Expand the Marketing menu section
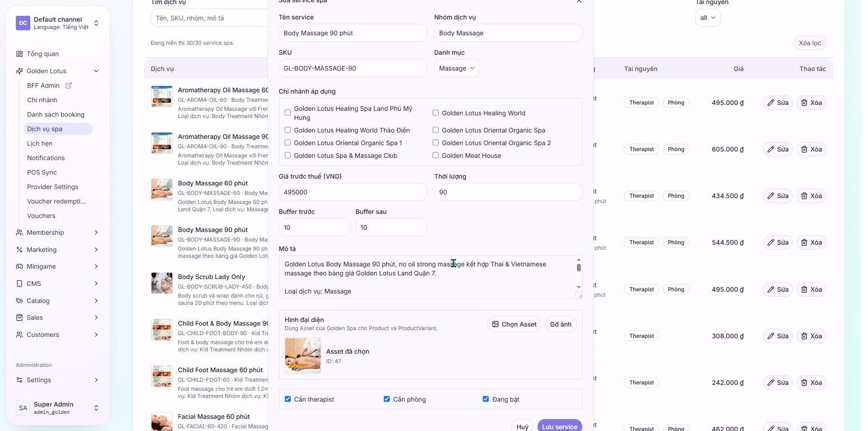The height and width of the screenshot is (431, 868). point(96,250)
